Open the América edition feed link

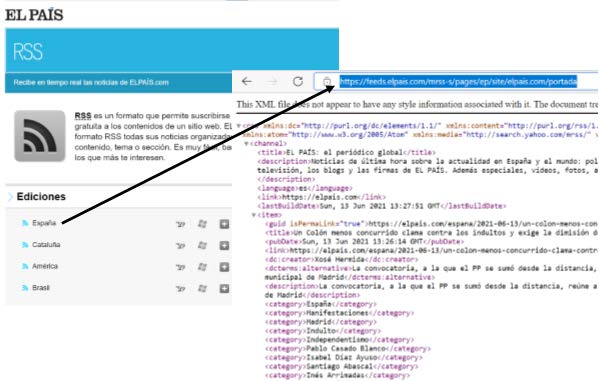click(x=45, y=266)
